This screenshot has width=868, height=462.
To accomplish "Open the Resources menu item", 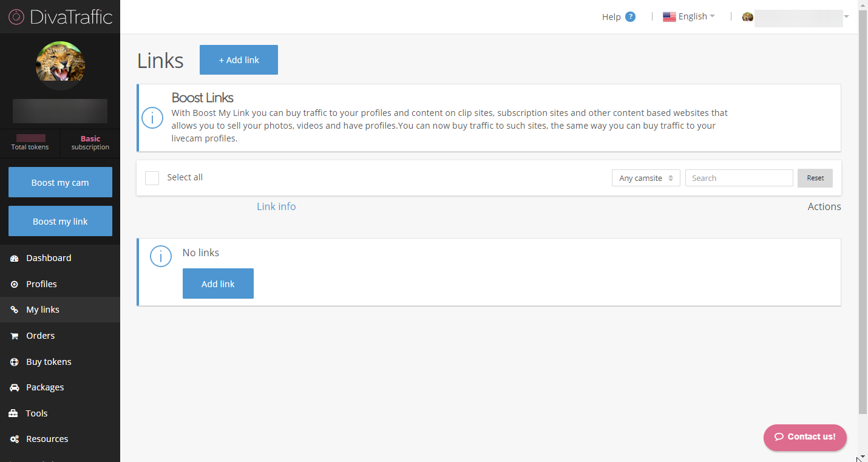I will pos(60,439).
